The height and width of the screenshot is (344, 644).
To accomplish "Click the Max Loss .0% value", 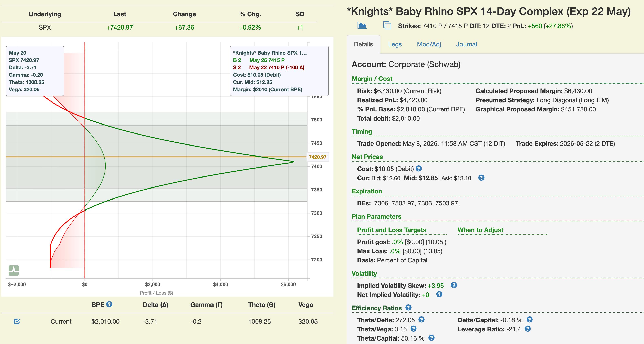I will (x=395, y=251).
